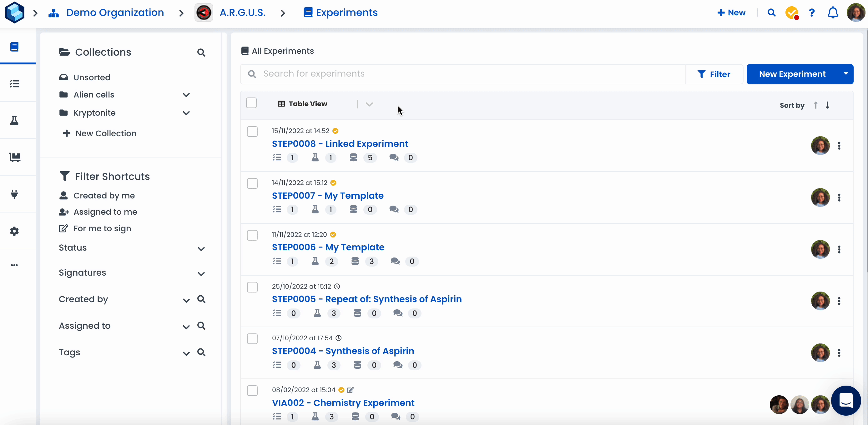The width and height of the screenshot is (868, 425).
Task: Click the help question mark icon
Action: point(812,13)
